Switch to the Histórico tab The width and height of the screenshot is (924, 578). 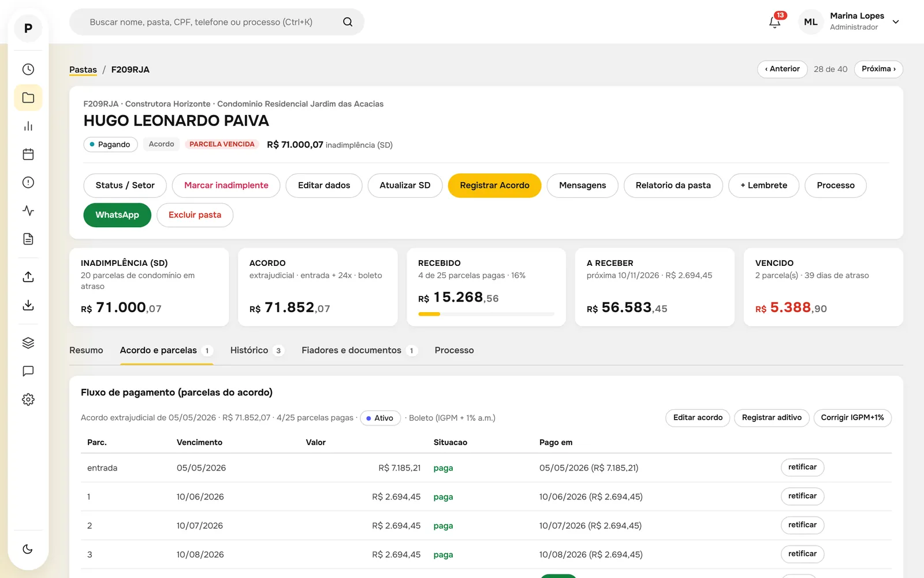257,350
